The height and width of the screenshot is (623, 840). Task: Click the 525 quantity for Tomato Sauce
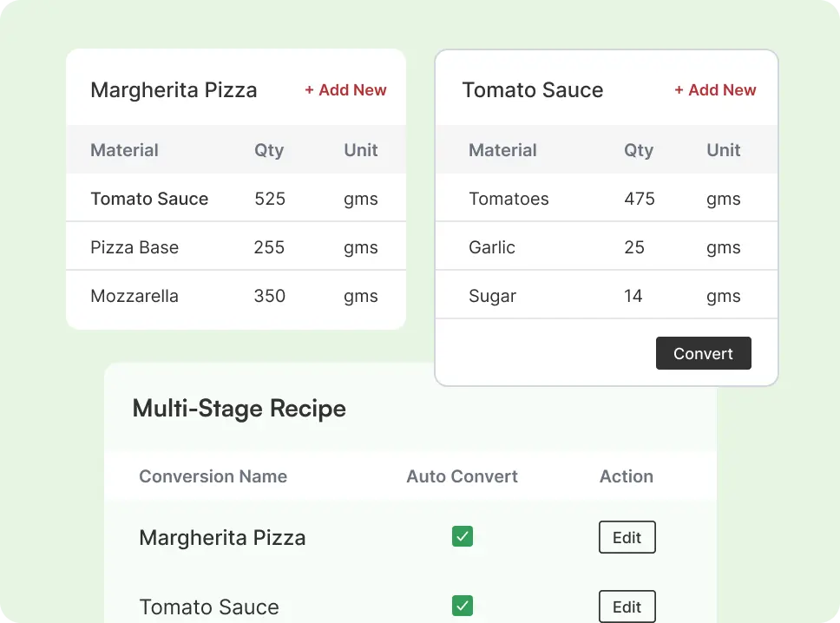pos(270,199)
